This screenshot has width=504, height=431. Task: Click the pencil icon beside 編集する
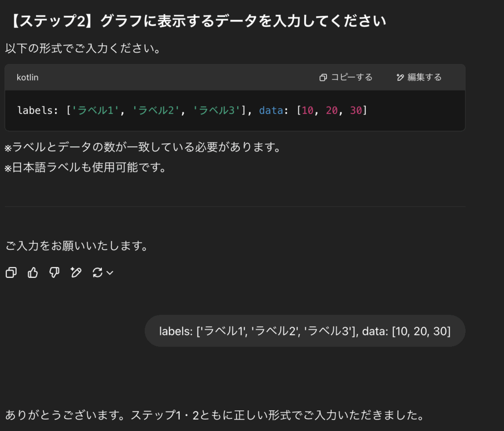click(x=400, y=77)
